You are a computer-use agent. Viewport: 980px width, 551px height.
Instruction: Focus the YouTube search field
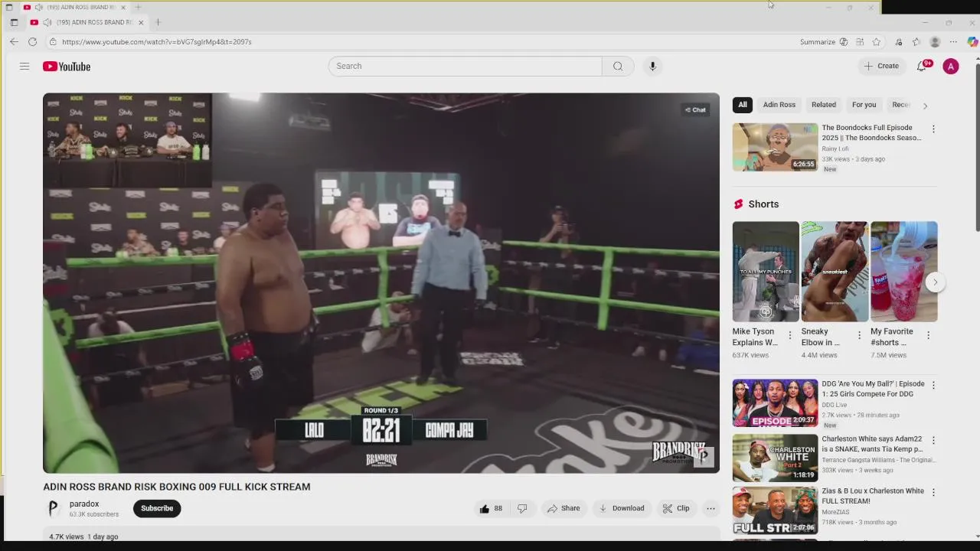click(x=465, y=66)
